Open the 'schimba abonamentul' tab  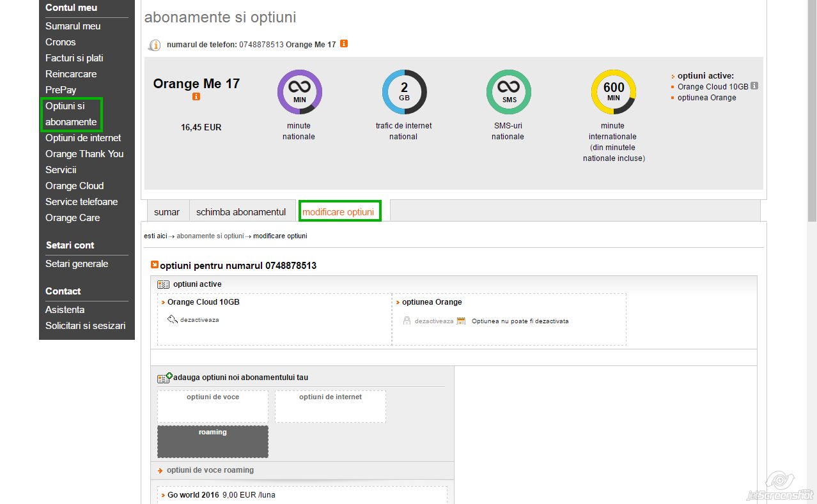click(x=241, y=211)
